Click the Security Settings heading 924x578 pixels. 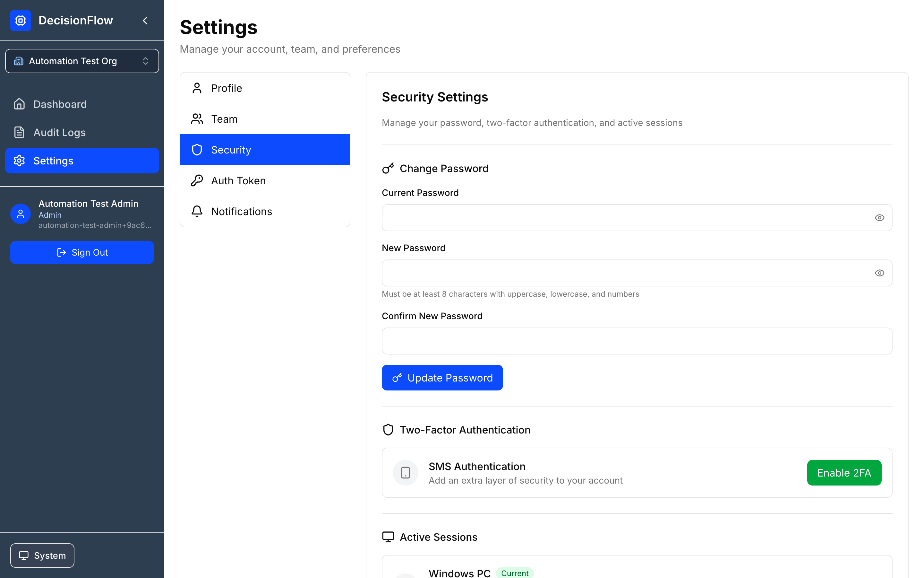(x=435, y=97)
